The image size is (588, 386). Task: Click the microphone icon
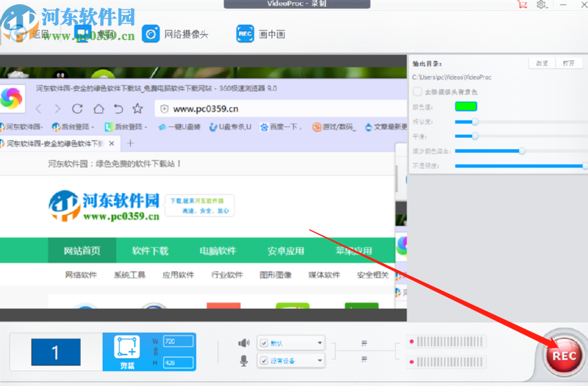(x=244, y=360)
